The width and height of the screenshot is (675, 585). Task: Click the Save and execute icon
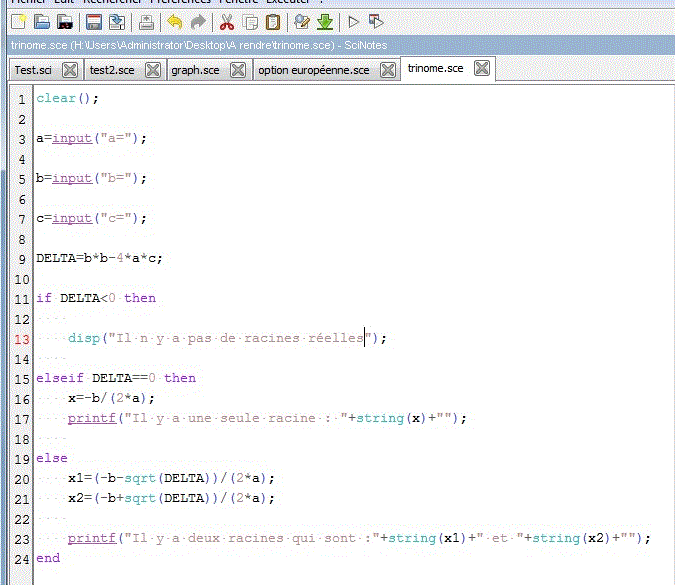[376, 21]
